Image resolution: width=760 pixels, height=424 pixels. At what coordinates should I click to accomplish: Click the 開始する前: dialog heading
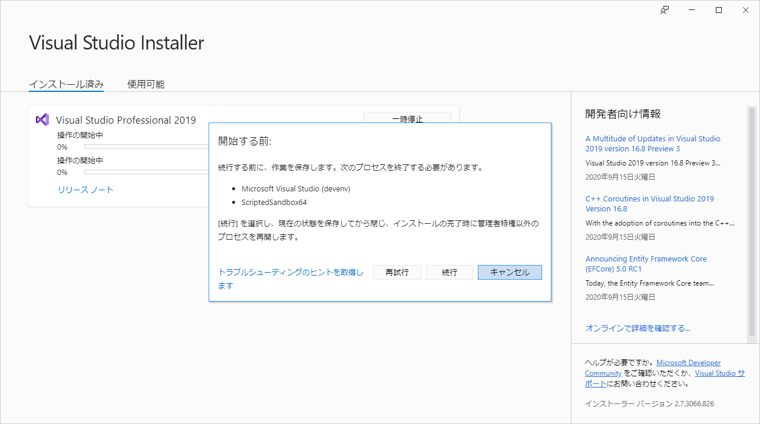[x=245, y=141]
